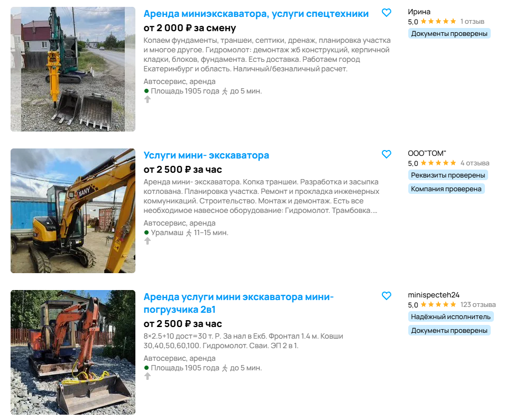The width and height of the screenshot is (532, 420).
Task: View the hydraulic hammer excavator photo
Action: [x=73, y=69]
